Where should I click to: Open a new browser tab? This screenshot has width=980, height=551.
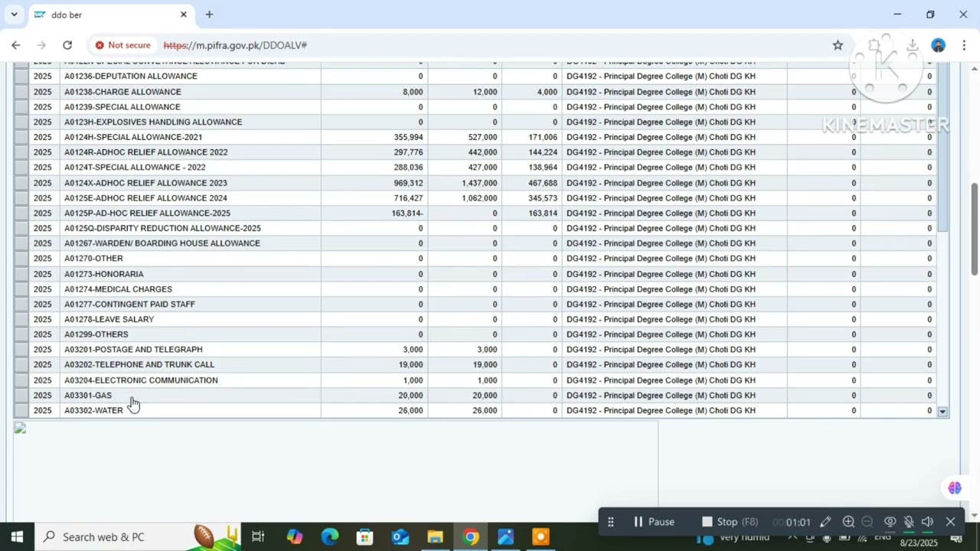[209, 15]
